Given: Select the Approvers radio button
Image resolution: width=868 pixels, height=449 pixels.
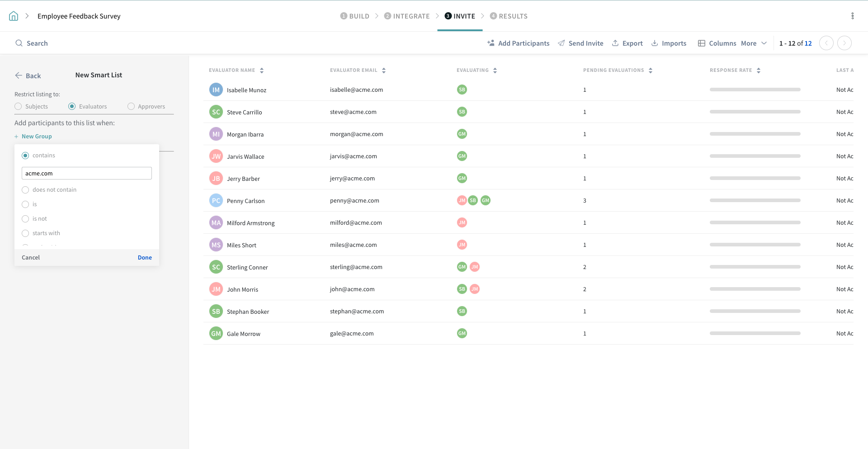Looking at the screenshot, I should pos(131,107).
